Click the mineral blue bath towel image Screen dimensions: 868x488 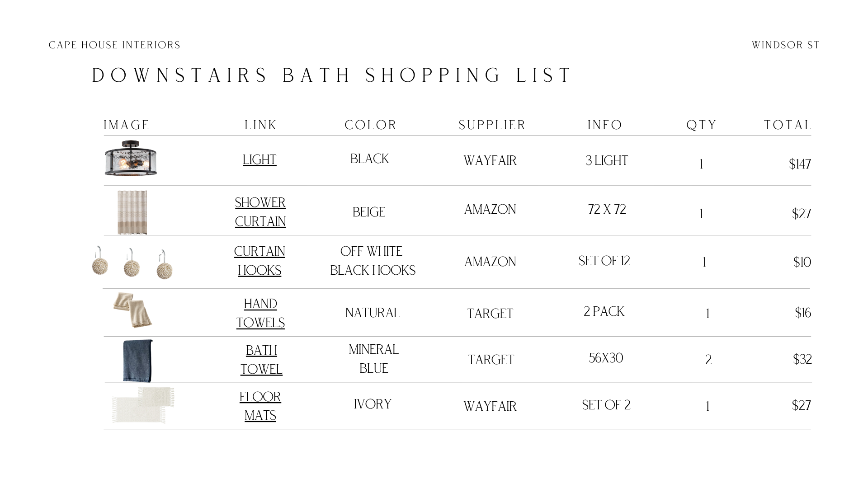pyautogui.click(x=138, y=361)
